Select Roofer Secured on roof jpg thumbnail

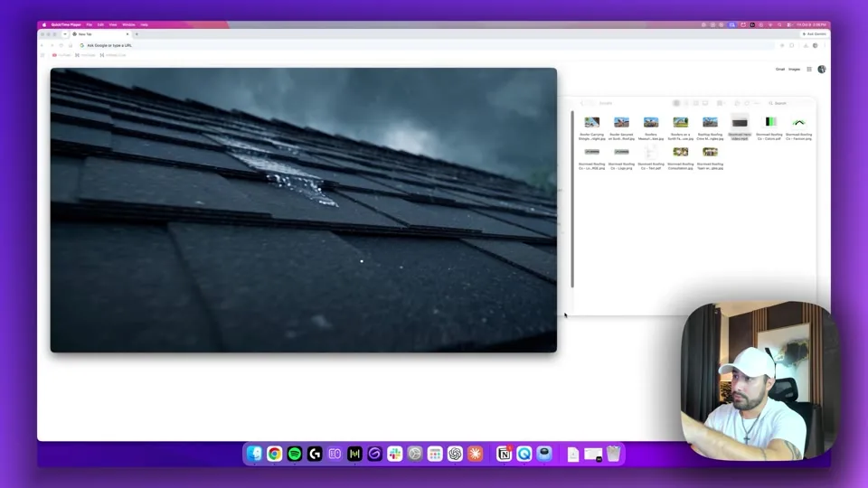click(621, 122)
